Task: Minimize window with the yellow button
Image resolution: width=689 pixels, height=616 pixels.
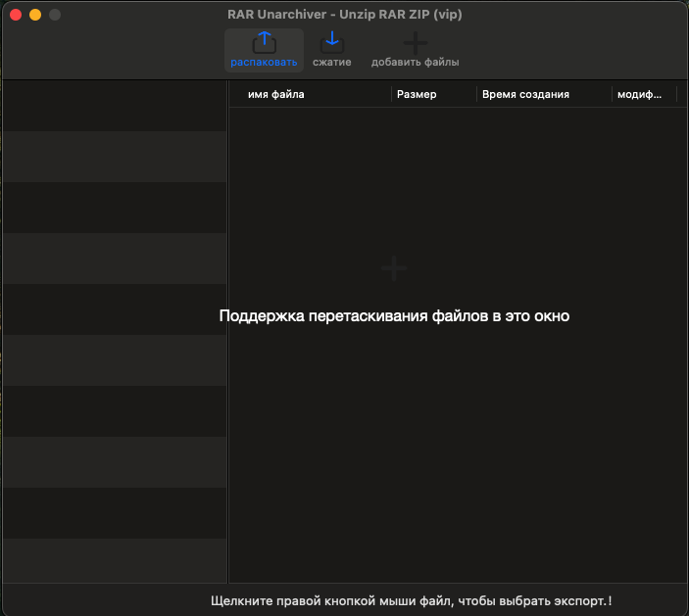Action: tap(35, 15)
